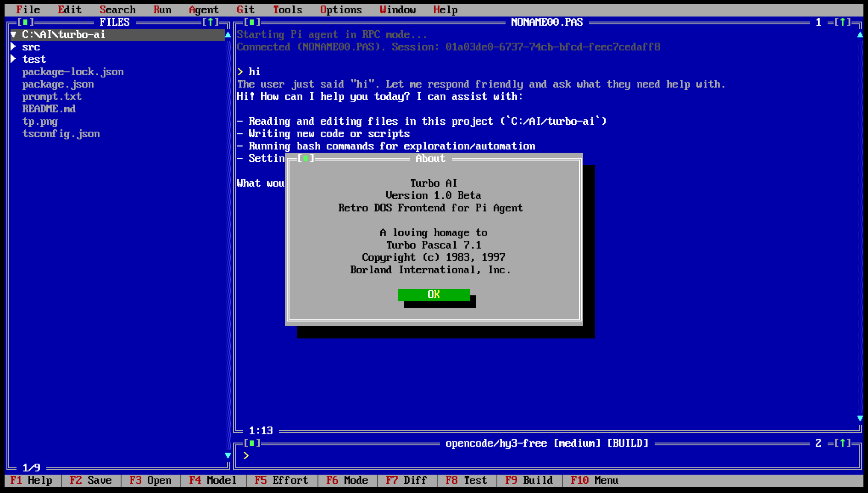The image size is (868, 493).
Task: Open the Git menu
Action: [245, 10]
